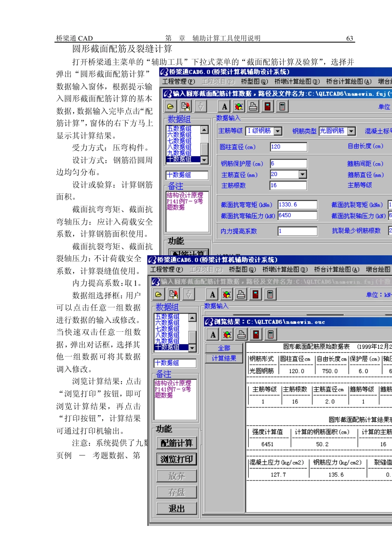Click open-folder icon in lower screenshot input window
Viewport: 392px width, 554px height.
158,294
